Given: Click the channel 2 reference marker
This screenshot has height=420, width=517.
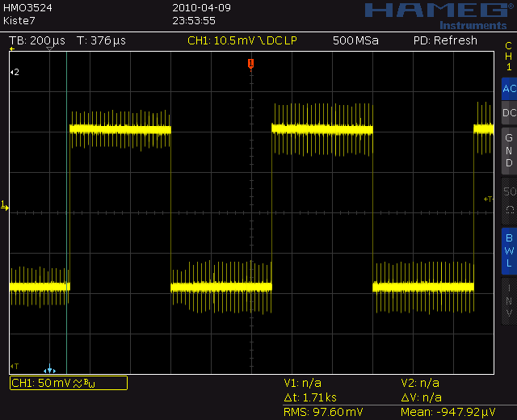Looking at the screenshot, I should tap(15, 72).
